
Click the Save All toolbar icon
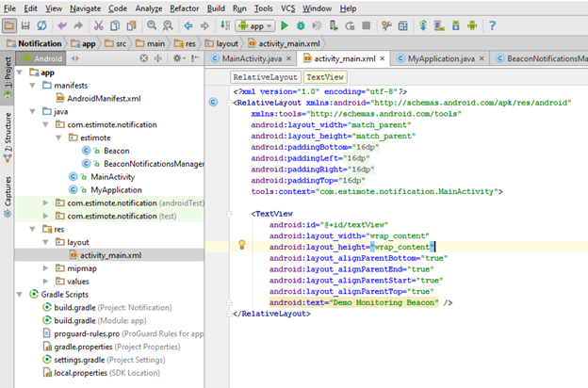pyautogui.click(x=25, y=25)
